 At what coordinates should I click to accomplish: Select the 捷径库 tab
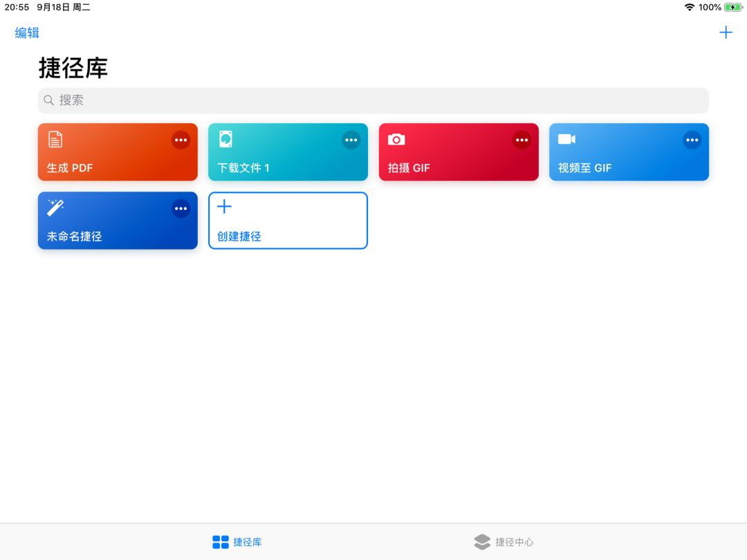[237, 542]
